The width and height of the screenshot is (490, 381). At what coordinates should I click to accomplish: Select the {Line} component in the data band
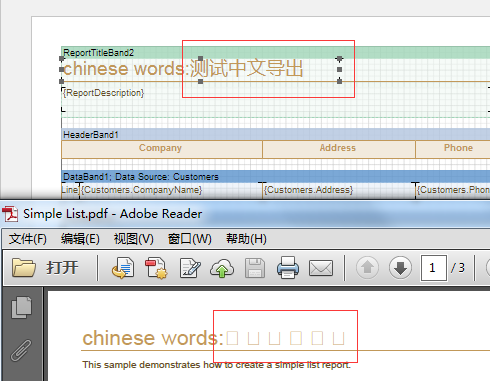coord(70,190)
